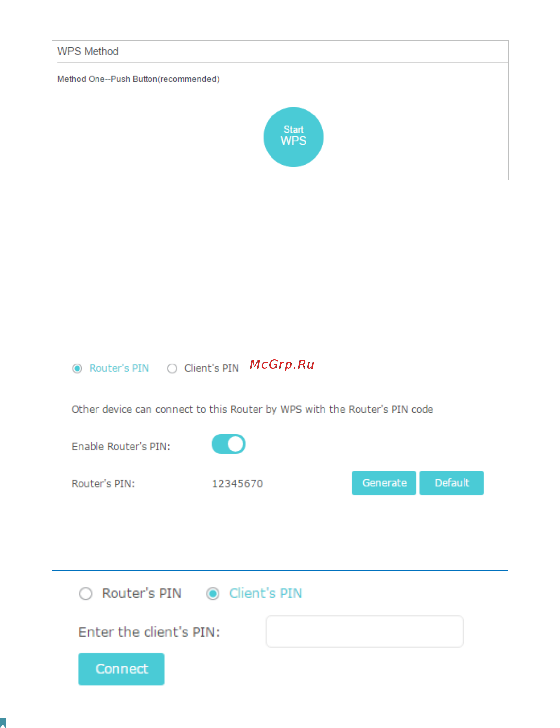Click the bookmark icon in bottom-left corner
The height and width of the screenshot is (728, 560).
3,722
